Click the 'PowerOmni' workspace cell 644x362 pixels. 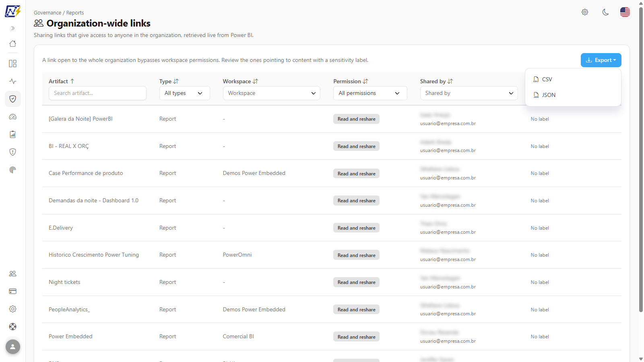[237, 255]
